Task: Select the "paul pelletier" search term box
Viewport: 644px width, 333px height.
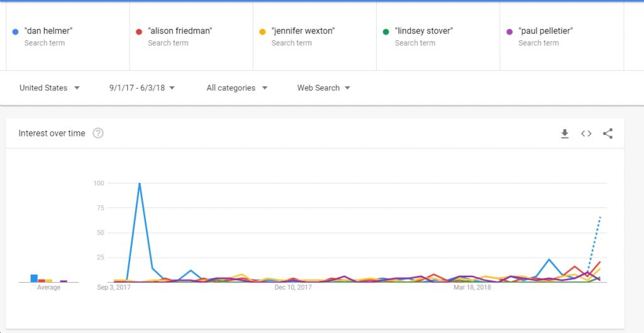Action: click(562, 36)
